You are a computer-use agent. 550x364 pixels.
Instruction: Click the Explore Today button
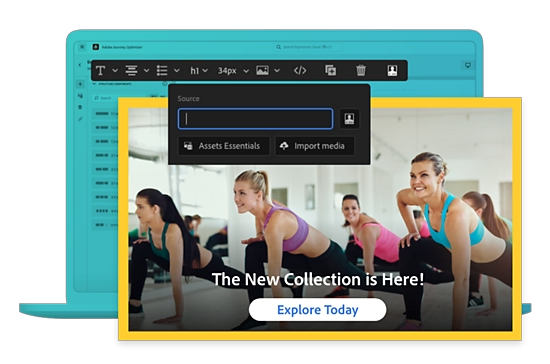pos(318,310)
